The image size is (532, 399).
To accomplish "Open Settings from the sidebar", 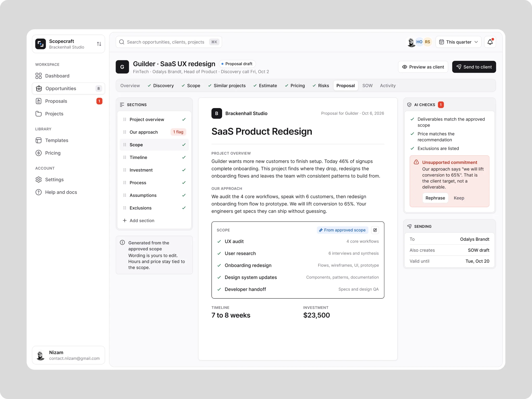I will coord(69,179).
